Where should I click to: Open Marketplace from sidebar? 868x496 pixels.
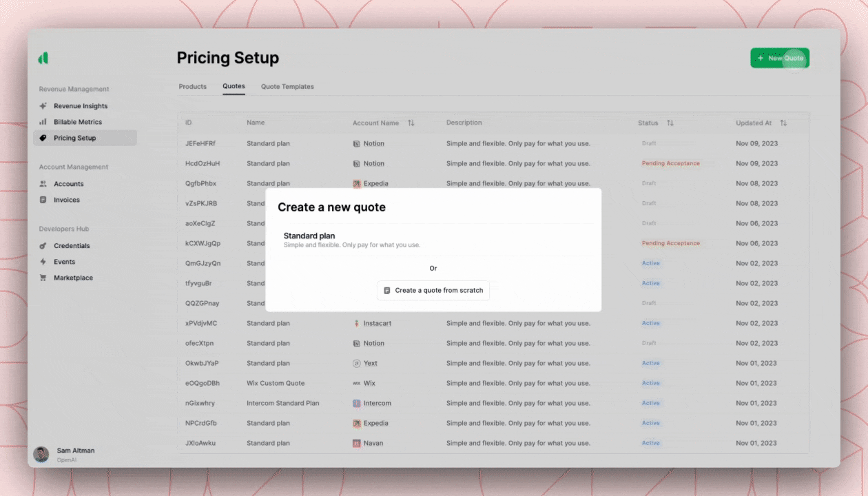pyautogui.click(x=73, y=278)
